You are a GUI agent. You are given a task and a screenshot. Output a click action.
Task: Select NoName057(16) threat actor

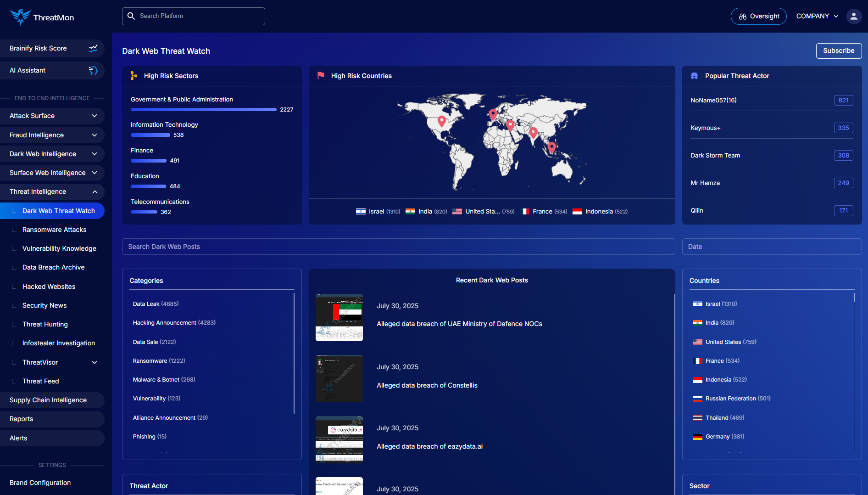pyautogui.click(x=713, y=100)
